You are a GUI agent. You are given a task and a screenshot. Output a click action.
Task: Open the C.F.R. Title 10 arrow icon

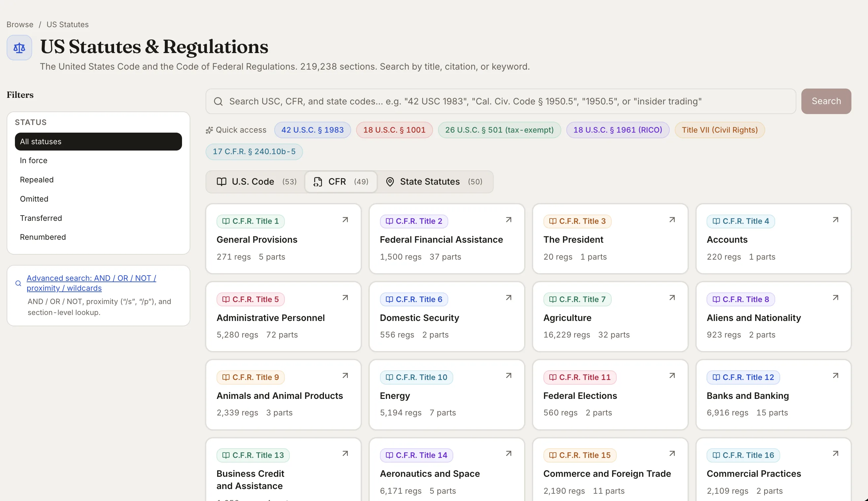point(509,376)
